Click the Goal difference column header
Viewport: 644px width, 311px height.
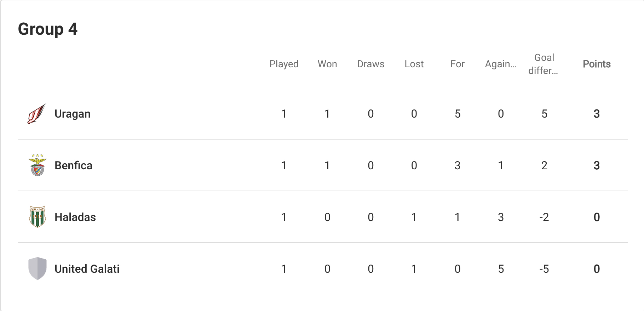(544, 64)
